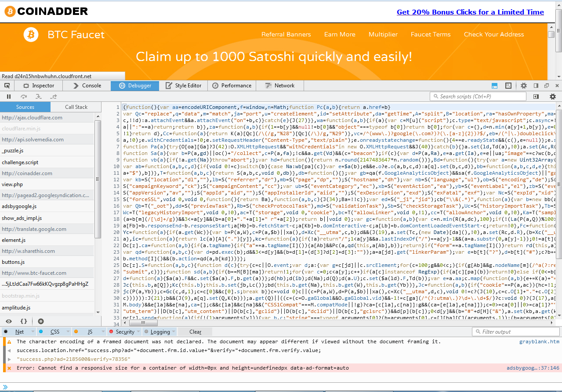Open show_ads_impl.js source file
Viewport: 562px width, 392px height.
[x=47, y=218]
